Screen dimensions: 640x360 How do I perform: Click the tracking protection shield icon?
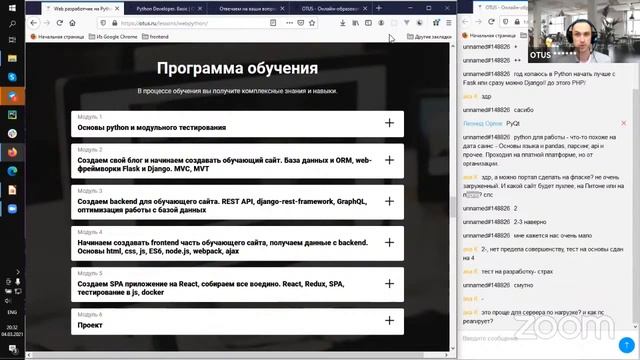tap(103, 23)
